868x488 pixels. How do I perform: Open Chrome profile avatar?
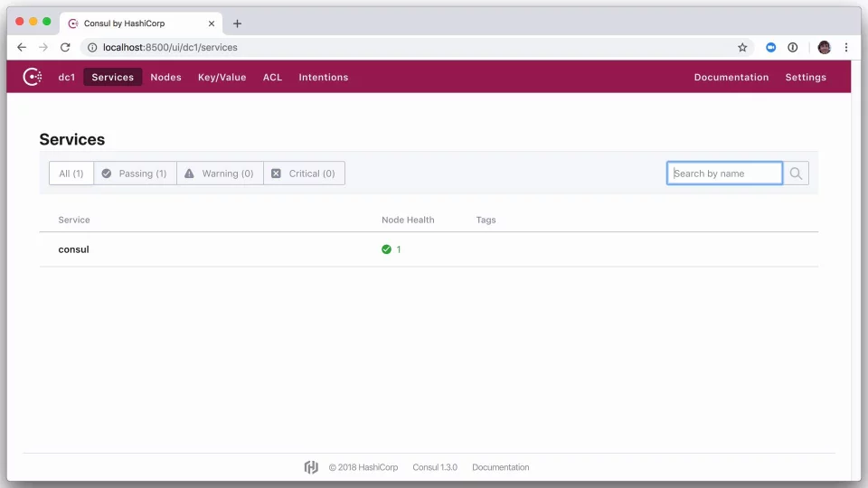coord(825,48)
